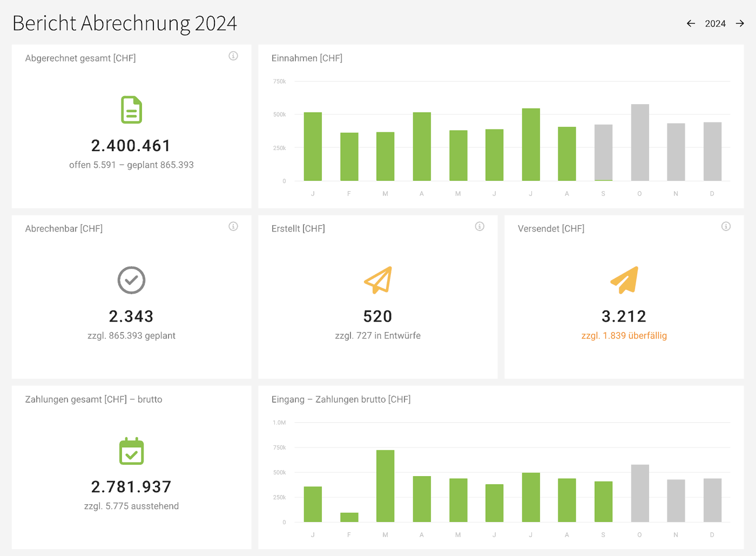
Task: Click the small February bar in Eingang Zahlungen chart
Action: coord(349,517)
